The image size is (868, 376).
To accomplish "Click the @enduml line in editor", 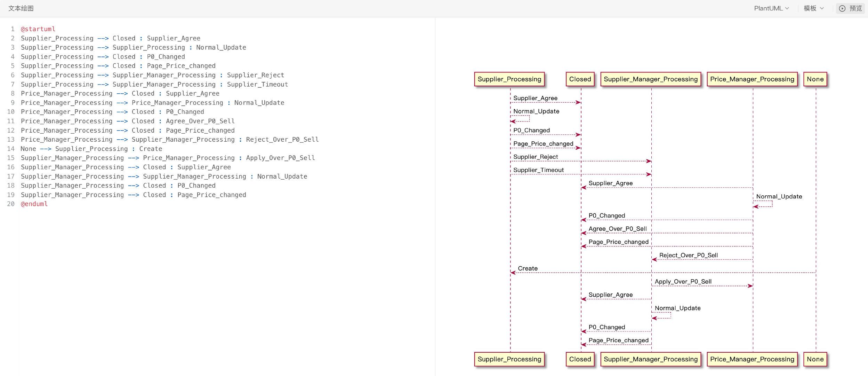I will [x=34, y=204].
